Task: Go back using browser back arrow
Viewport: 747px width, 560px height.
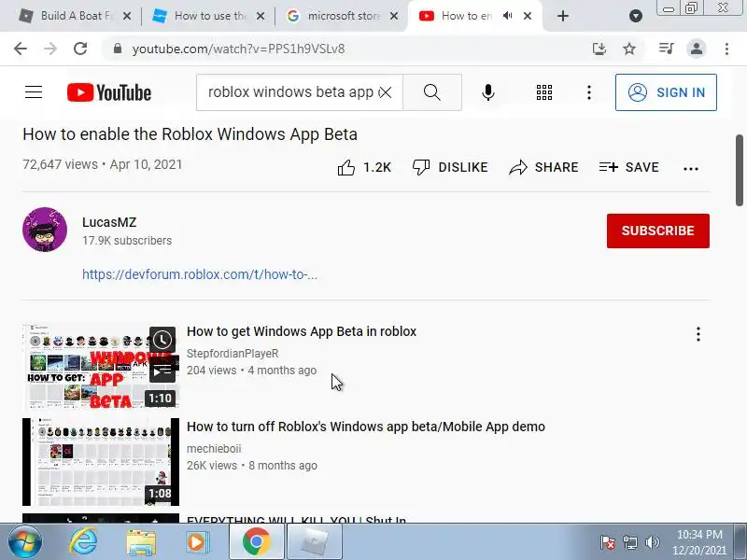Action: [21, 49]
